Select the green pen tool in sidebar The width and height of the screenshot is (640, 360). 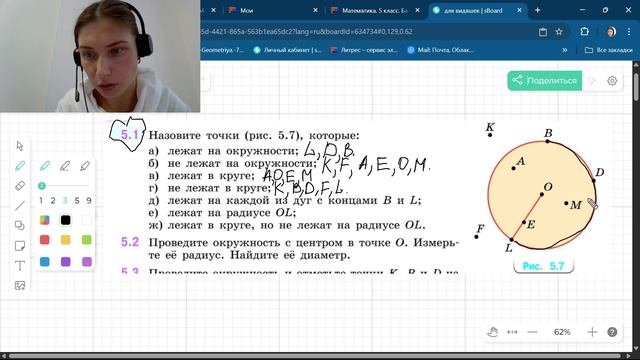tap(20, 166)
